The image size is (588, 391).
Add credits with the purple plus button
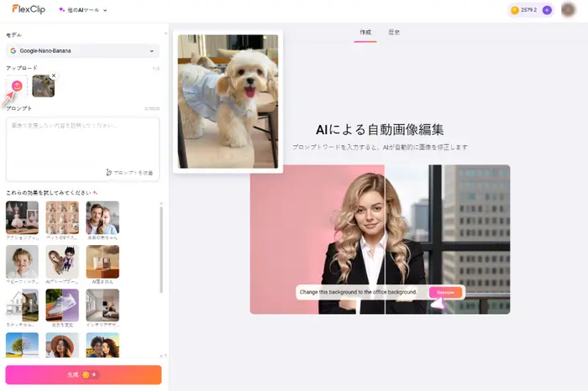(x=547, y=10)
